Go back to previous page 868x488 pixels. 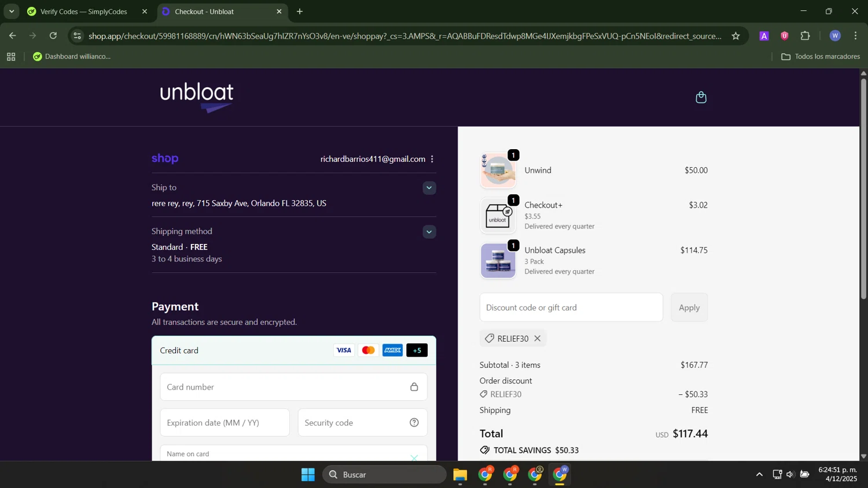12,36
